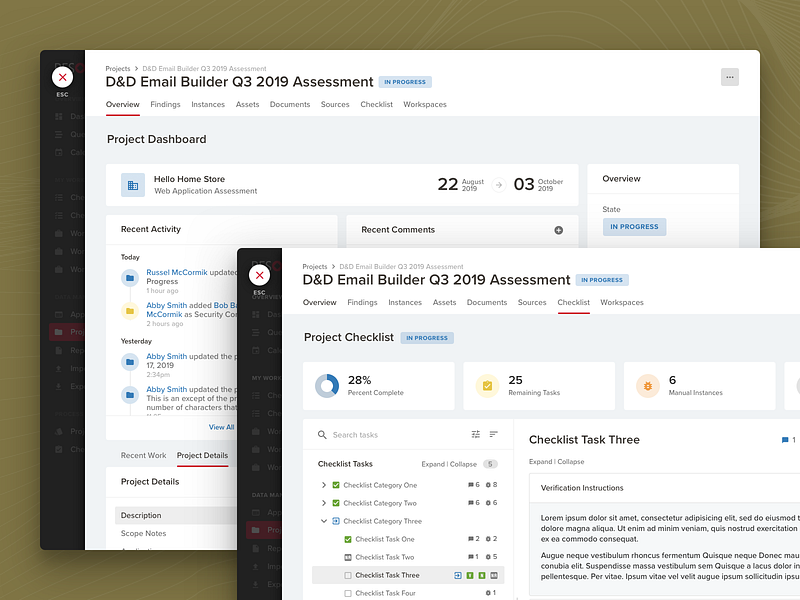Expand Checklist Category Two chevron

323,503
